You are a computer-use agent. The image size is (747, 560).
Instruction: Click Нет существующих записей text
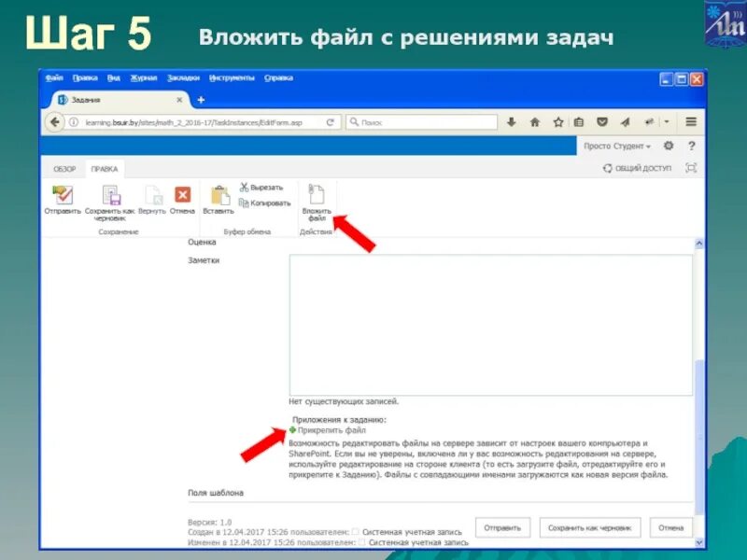tap(344, 401)
